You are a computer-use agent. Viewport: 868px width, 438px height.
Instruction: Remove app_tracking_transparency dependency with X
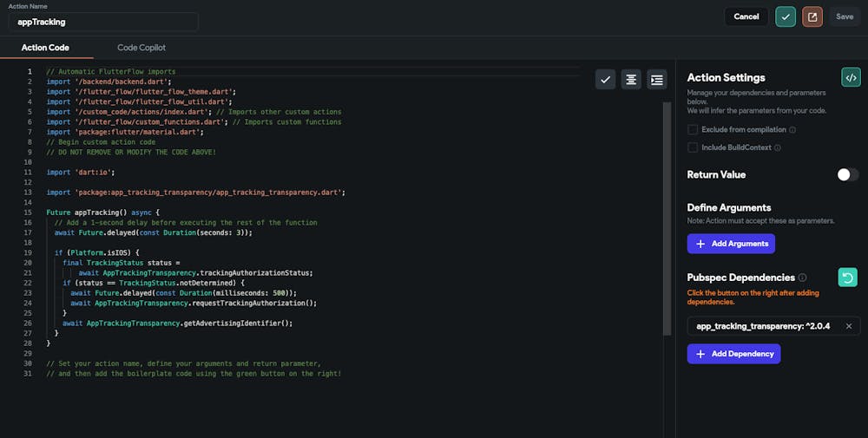click(849, 326)
